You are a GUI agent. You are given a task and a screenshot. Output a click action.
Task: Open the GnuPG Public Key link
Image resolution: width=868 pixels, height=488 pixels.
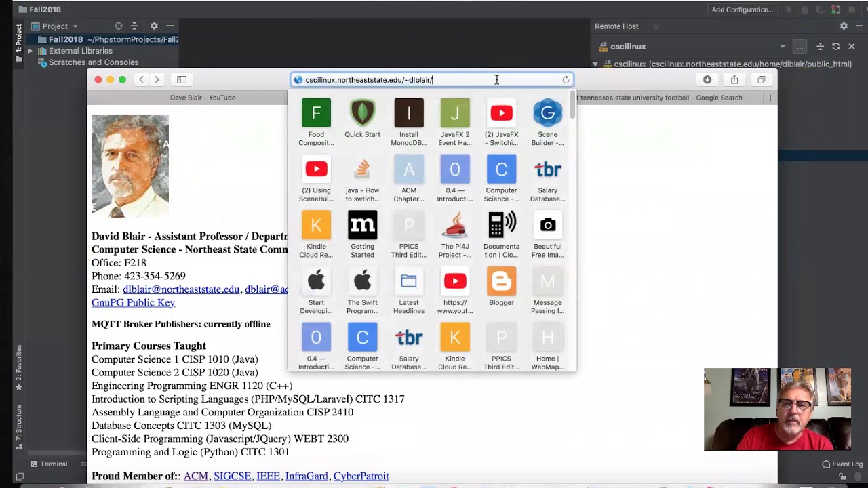133,302
